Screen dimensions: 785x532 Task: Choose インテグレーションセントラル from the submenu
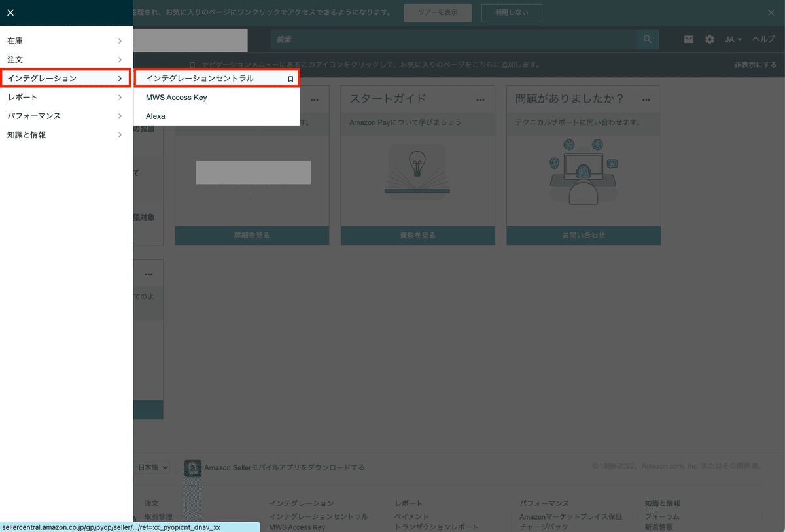(x=200, y=78)
